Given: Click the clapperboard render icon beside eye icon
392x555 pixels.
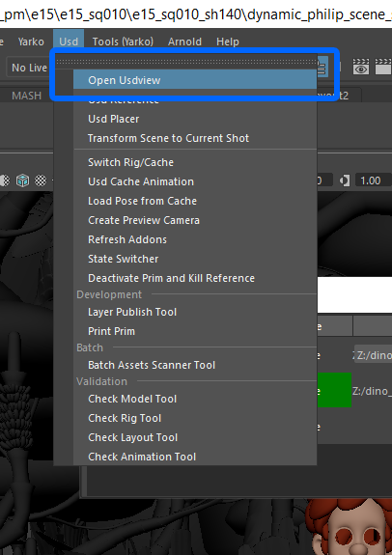Looking at the screenshot, I should click(383, 67).
